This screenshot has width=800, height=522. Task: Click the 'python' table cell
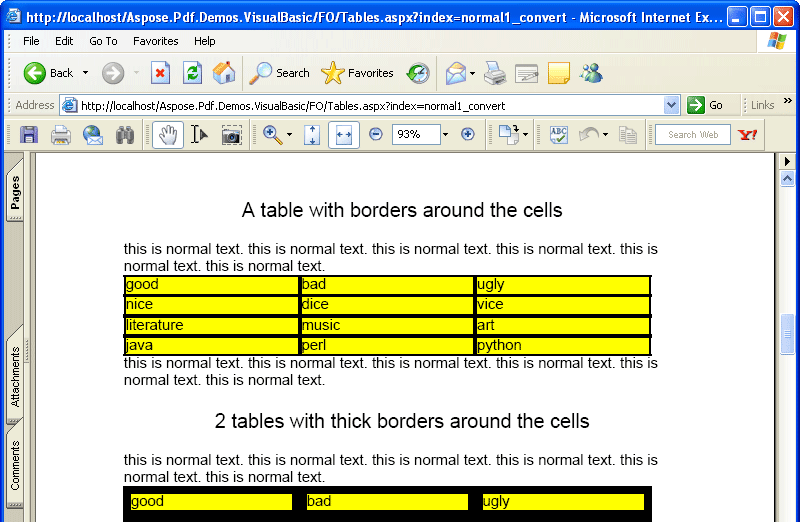coord(563,345)
